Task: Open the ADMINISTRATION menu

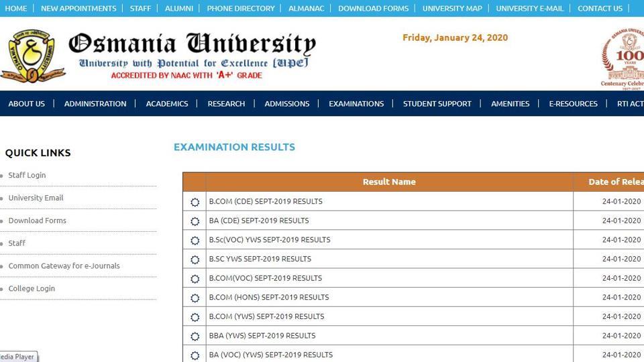Action: tap(95, 104)
